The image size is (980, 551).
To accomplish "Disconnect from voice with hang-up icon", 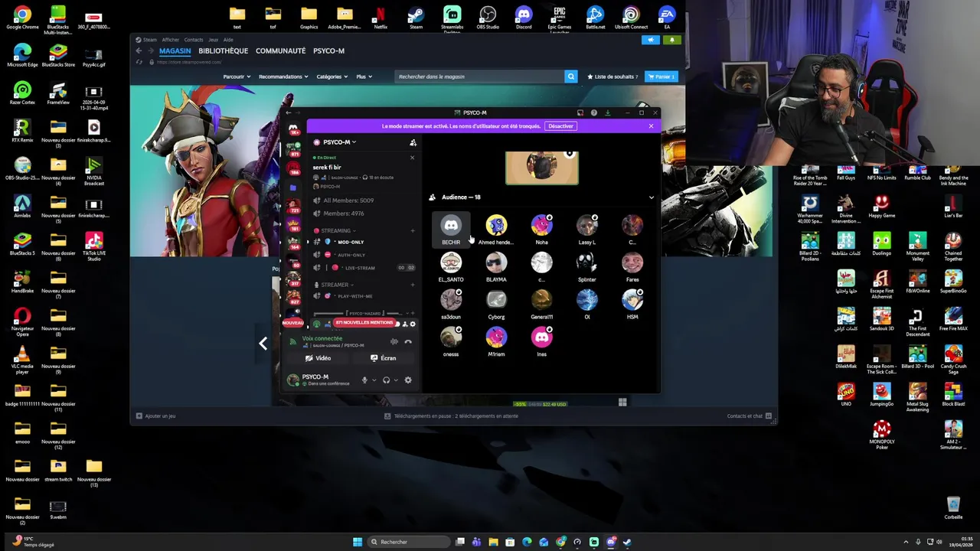I will 408,342.
